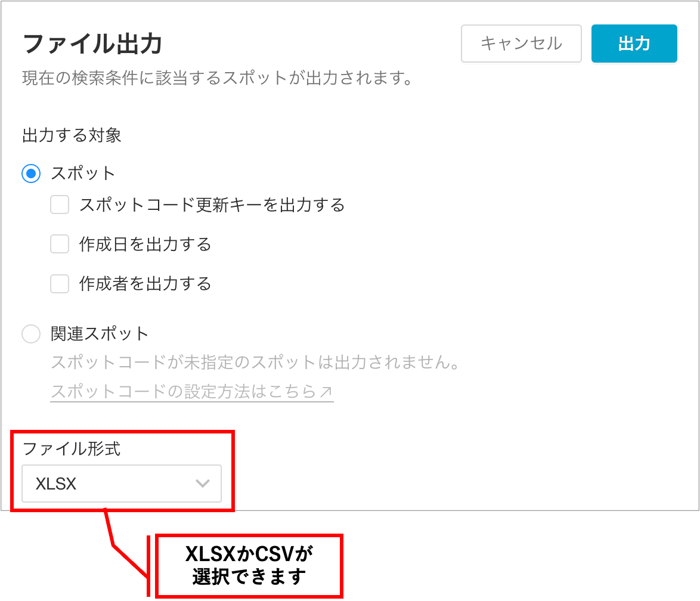Click the ファイル形式 field label
700x601 pixels.
[x=72, y=449]
